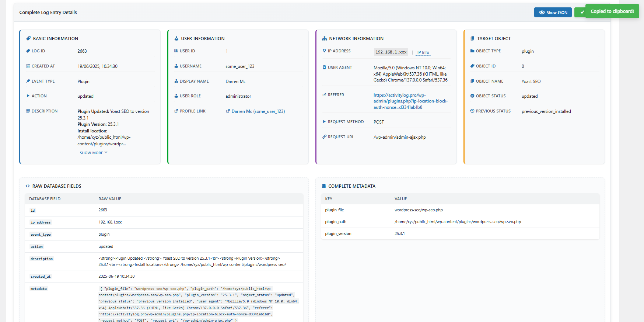Click the Network Information sitemap icon

[325, 39]
